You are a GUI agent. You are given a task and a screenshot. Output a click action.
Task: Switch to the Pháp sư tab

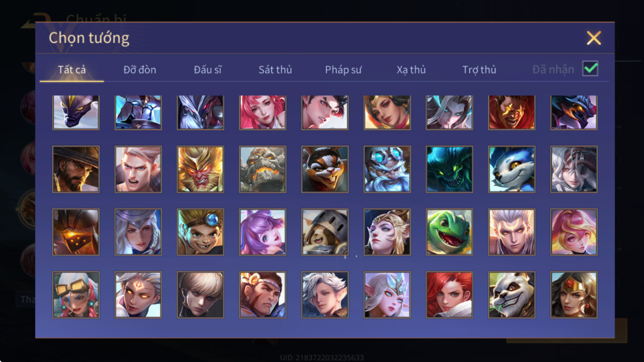point(343,70)
